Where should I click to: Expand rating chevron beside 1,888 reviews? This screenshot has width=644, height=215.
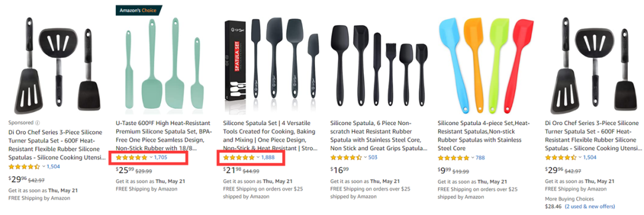(258, 158)
